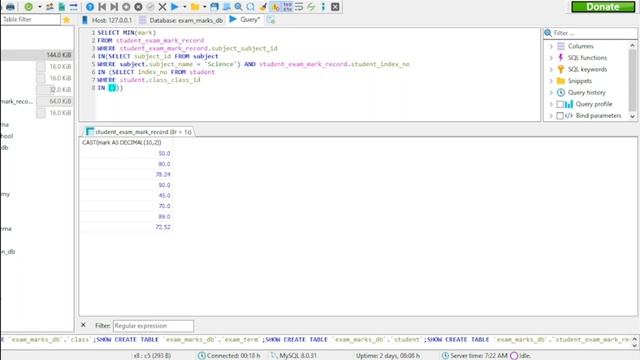The height and width of the screenshot is (360, 640).
Task: Click the Table filter input box
Action: [x=31, y=19]
